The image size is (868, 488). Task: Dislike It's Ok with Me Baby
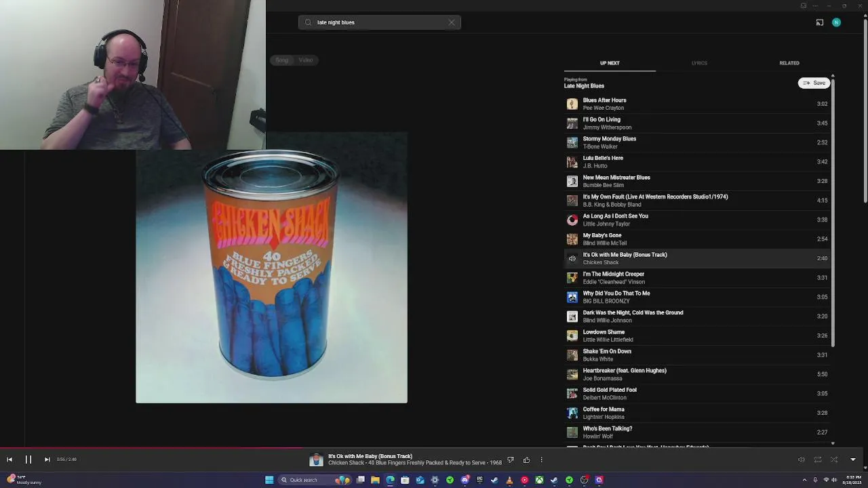pos(511,460)
